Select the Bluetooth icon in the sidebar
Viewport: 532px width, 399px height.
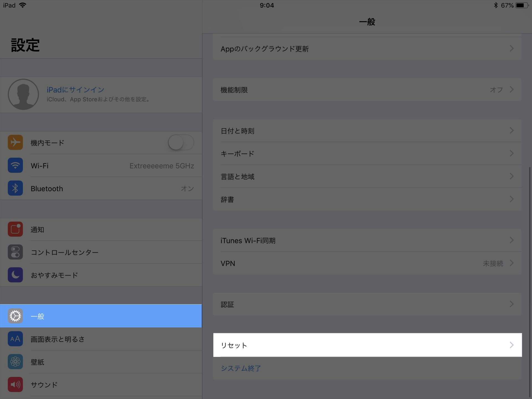point(15,188)
